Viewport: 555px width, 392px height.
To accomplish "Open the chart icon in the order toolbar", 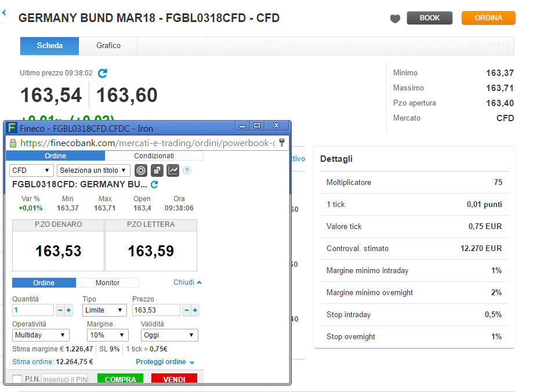I will [x=173, y=170].
